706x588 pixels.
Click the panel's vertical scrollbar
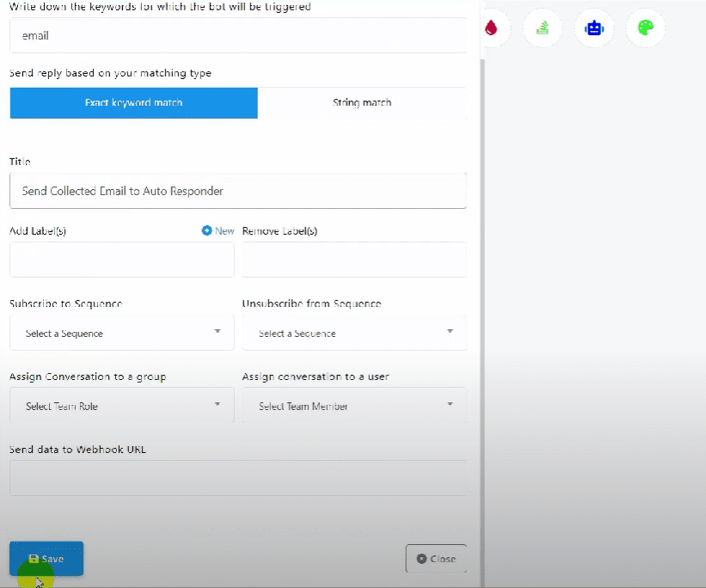481,258
